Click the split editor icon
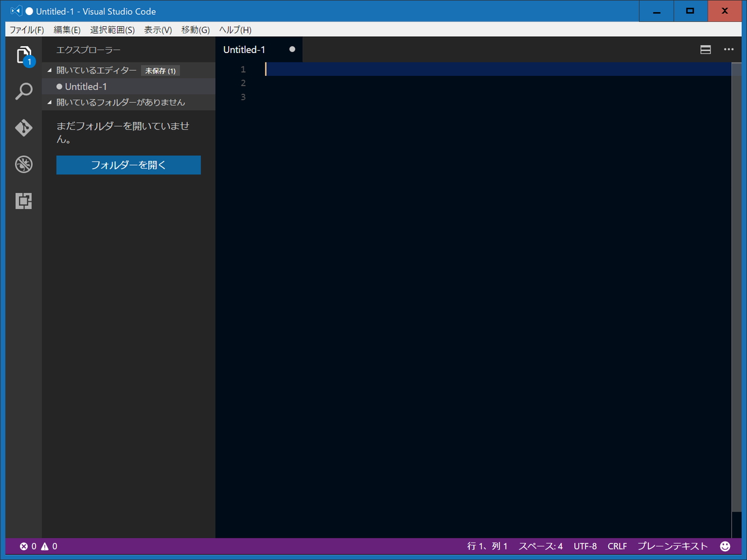 [x=705, y=50]
